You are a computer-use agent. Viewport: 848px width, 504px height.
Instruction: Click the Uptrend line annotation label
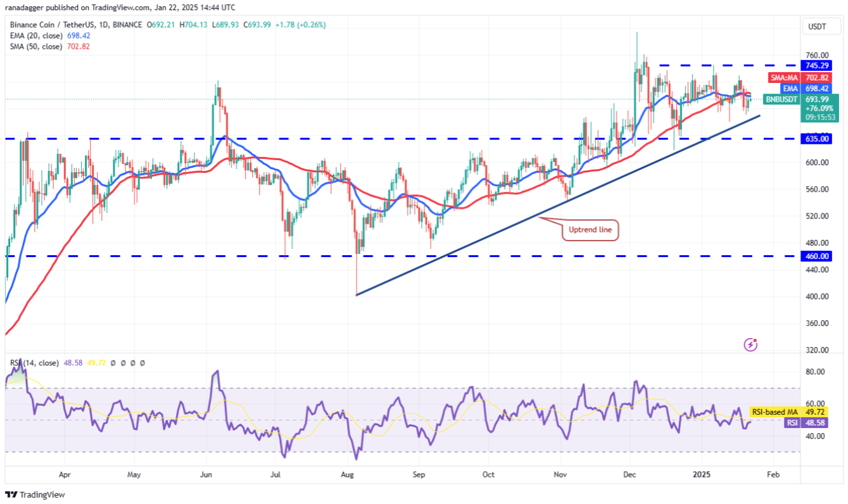click(x=590, y=230)
